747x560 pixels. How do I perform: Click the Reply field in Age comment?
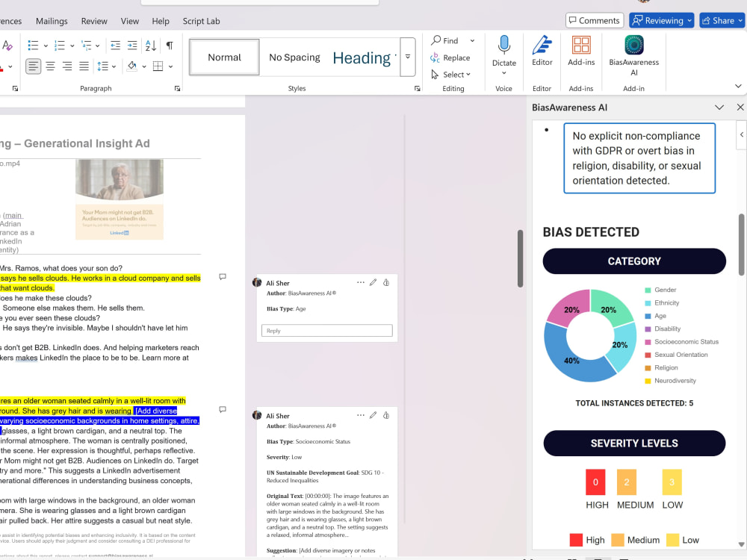[327, 331]
